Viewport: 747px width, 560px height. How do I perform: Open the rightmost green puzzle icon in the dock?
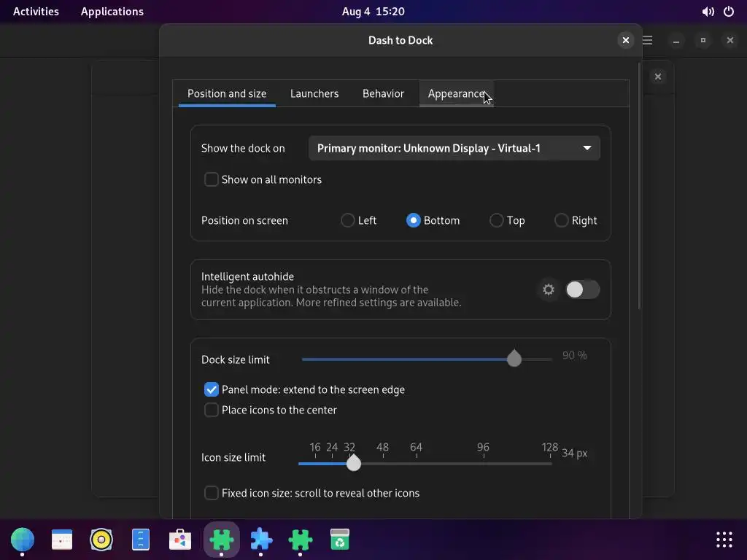coord(300,540)
